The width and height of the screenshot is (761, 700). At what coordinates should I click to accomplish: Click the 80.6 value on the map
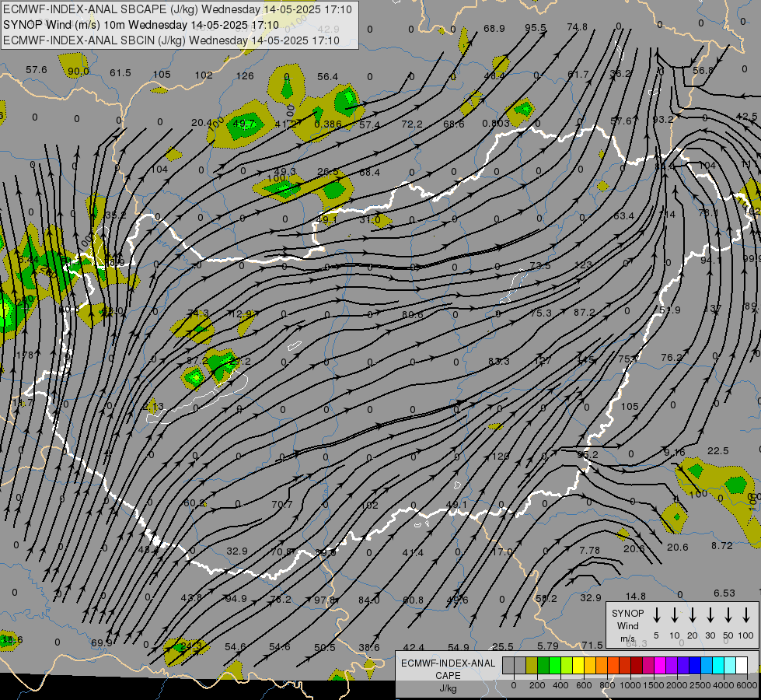point(412,315)
